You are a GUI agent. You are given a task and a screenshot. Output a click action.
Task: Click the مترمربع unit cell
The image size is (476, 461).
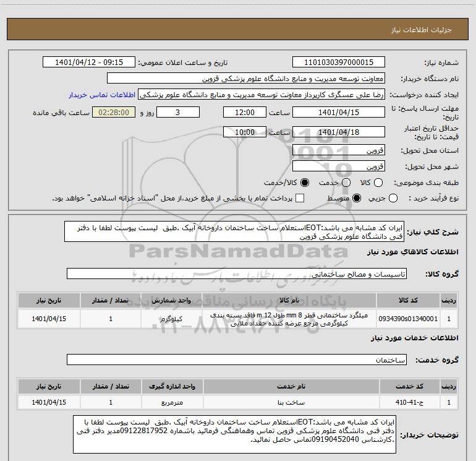click(172, 402)
